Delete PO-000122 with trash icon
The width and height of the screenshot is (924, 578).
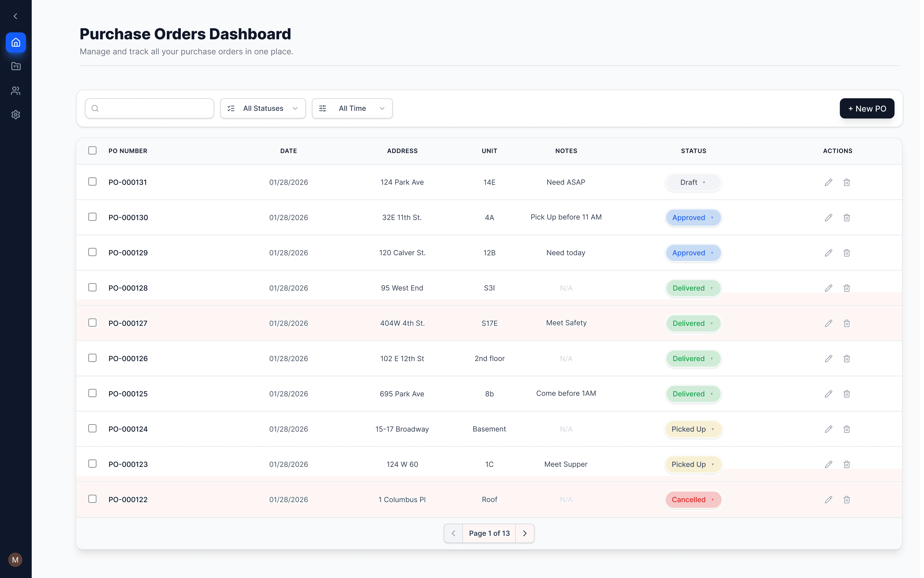point(847,500)
